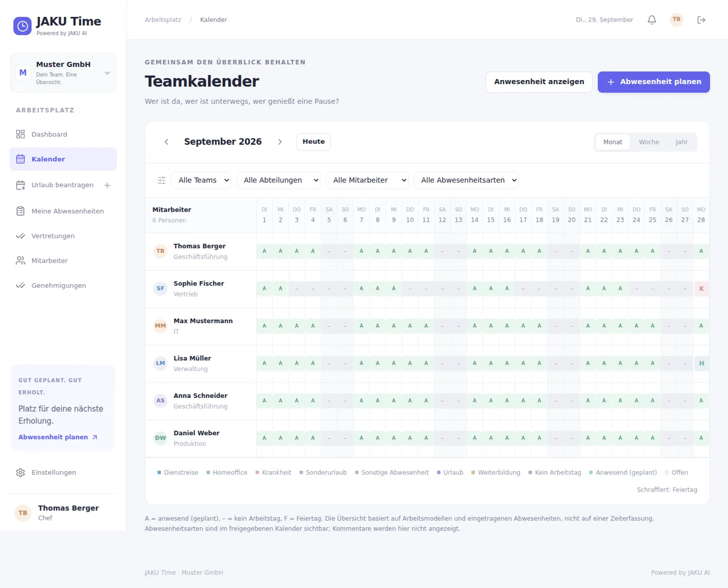Follow the Abwesenheit planen sidebar link
Viewport: 728px width, 588px height.
point(58,437)
